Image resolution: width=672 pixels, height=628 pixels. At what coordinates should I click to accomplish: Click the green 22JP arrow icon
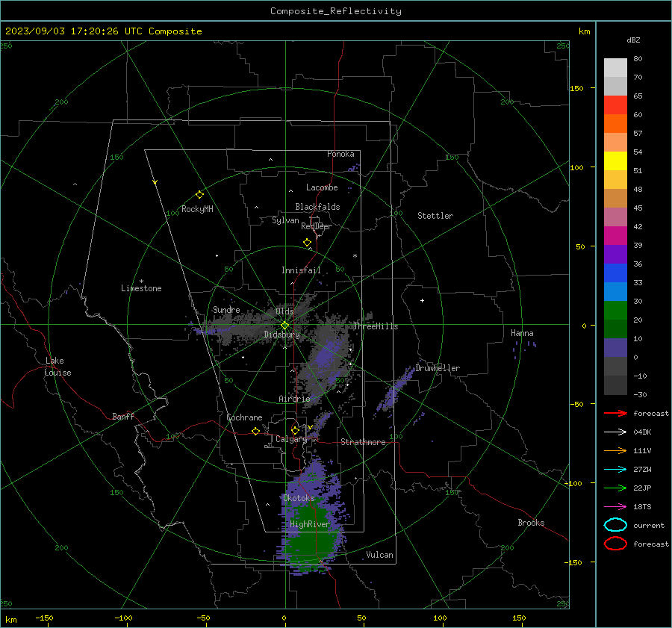[x=615, y=488]
